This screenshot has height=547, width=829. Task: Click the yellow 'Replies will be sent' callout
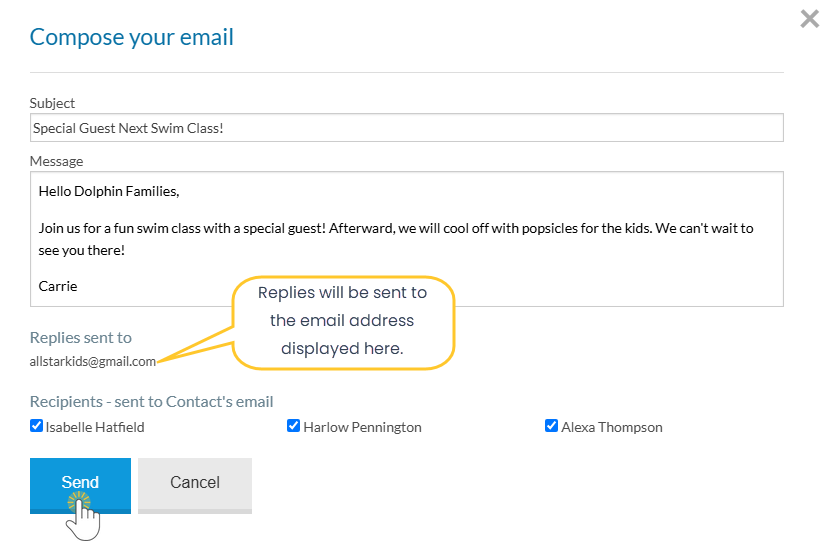tap(343, 321)
